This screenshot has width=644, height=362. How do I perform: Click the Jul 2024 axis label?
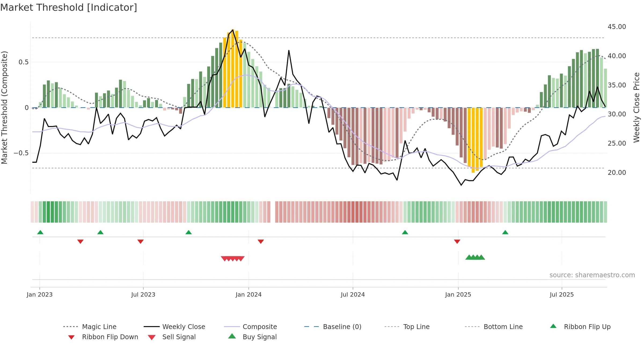(x=353, y=294)
